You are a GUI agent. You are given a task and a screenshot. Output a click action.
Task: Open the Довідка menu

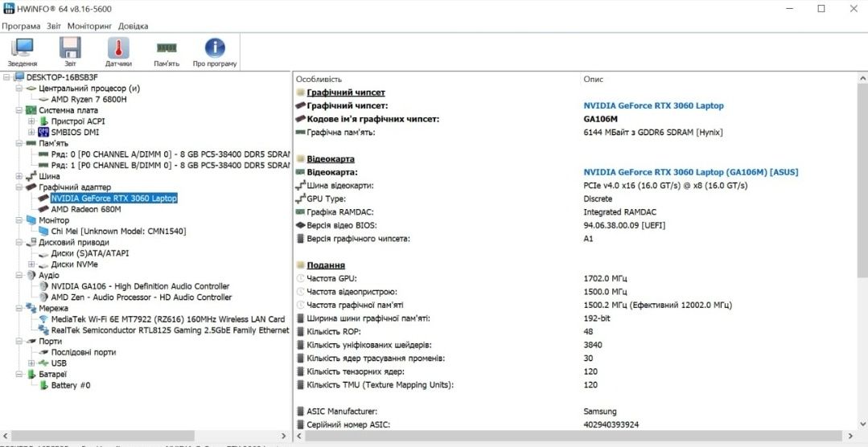coord(133,26)
